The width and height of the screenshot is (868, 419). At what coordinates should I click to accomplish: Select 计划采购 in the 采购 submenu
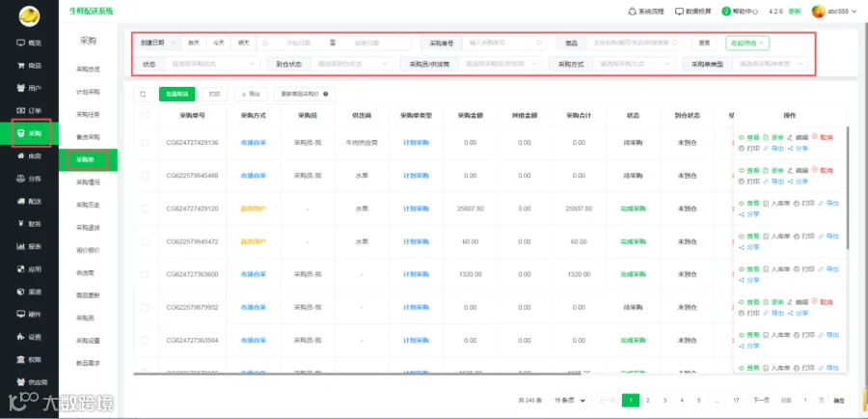[88, 92]
